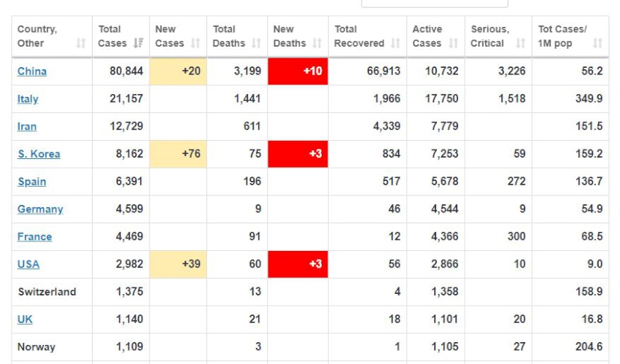Sort by Serious, Critical column icon
Image resolution: width=620 pixels, height=364 pixels.
[520, 44]
